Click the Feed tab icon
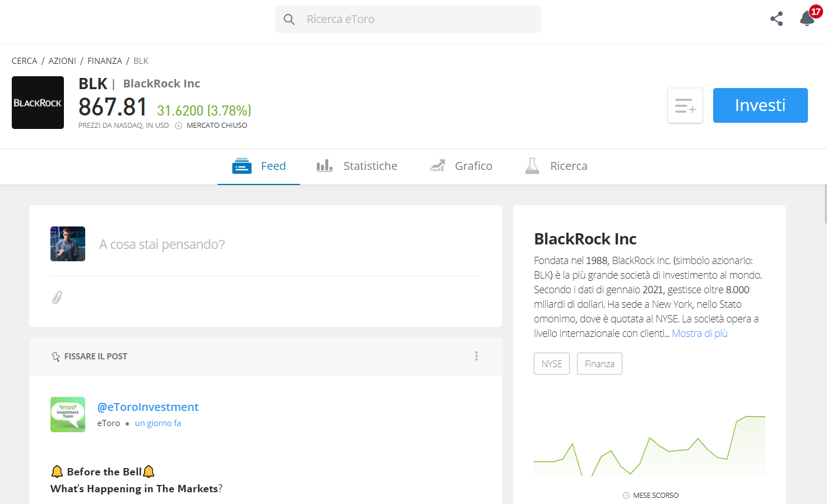The image size is (827, 504). [242, 166]
